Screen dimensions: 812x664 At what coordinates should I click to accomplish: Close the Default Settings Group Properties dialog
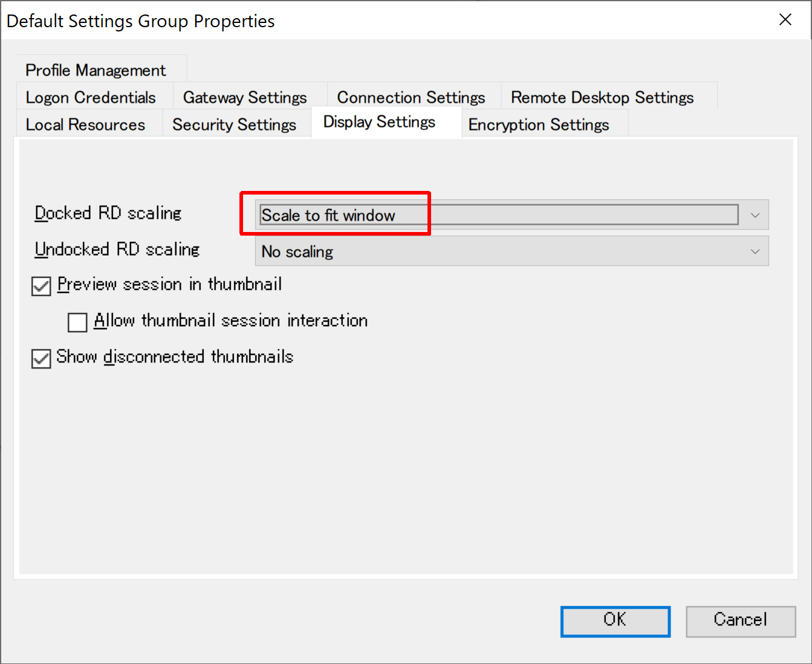tap(785, 20)
